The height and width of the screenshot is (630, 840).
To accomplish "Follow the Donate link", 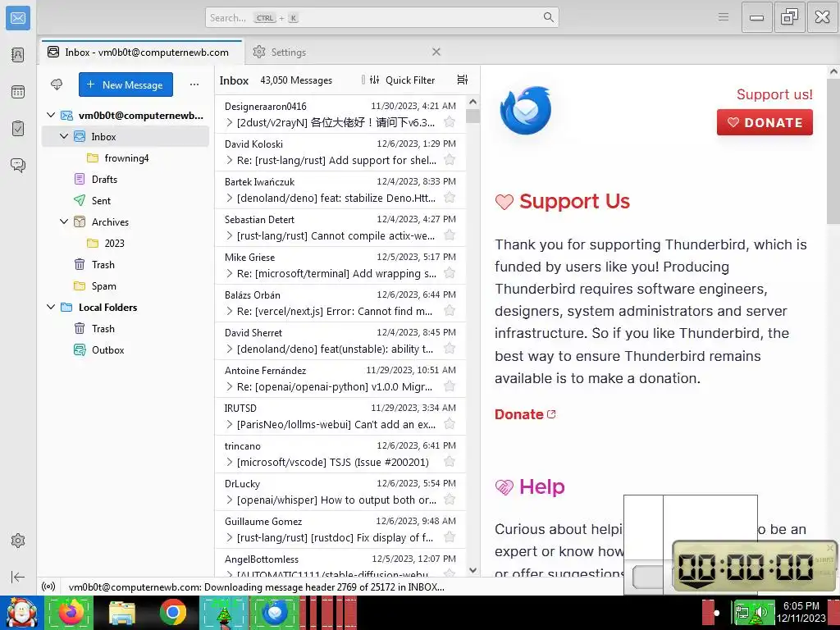I will pyautogui.click(x=525, y=414).
